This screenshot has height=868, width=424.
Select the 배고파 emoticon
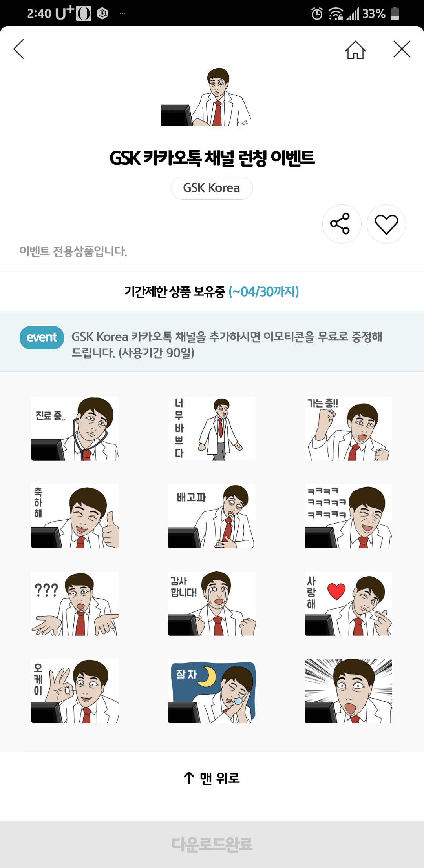212,516
